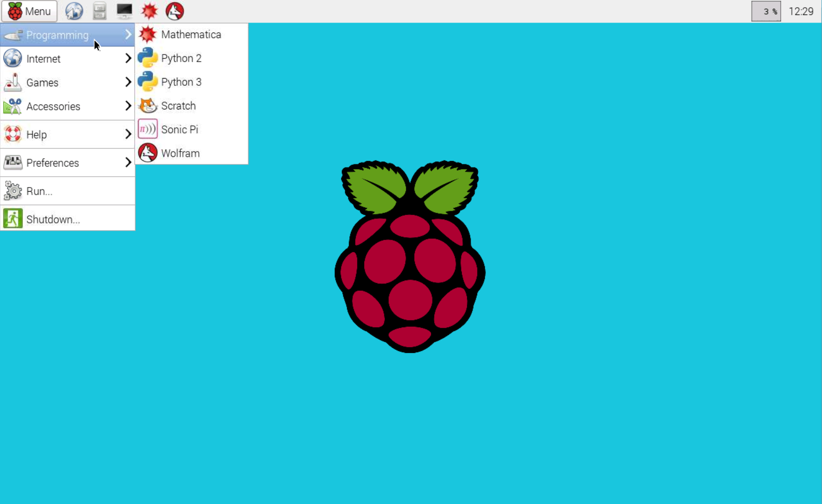Click the Python 2 snake icon
822x504 pixels.
tap(148, 58)
